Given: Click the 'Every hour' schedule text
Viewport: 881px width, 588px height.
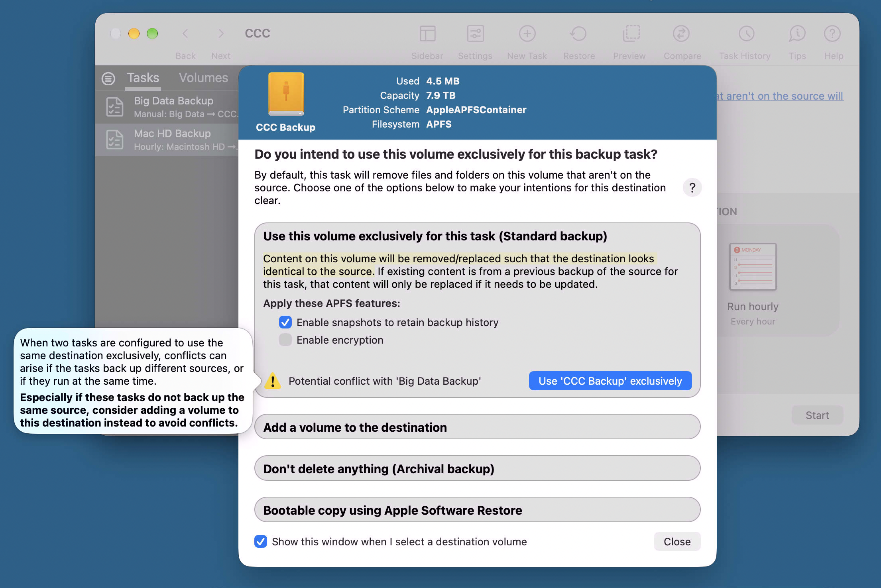Looking at the screenshot, I should 753,321.
